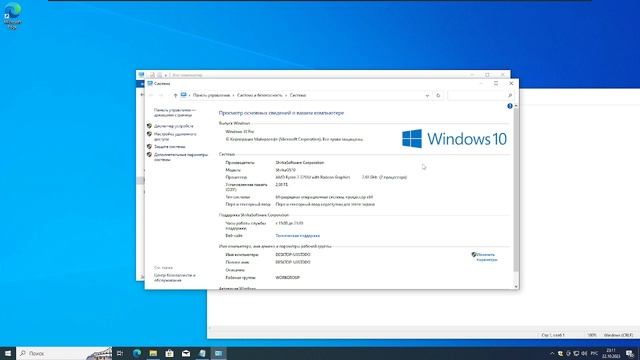This screenshot has width=640, height=360.
Task: Expand chevron after the computer icon breadcrumb
Action: point(189,96)
